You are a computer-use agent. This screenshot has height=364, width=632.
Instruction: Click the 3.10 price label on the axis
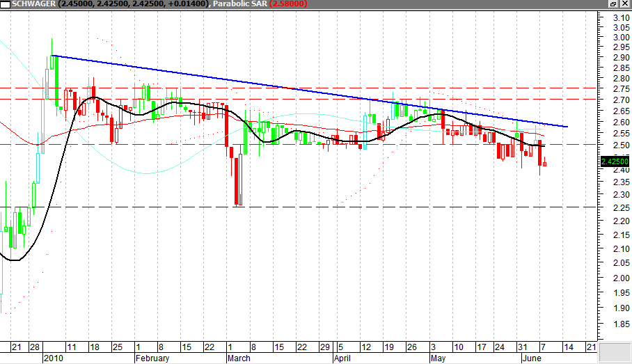[x=621, y=17]
